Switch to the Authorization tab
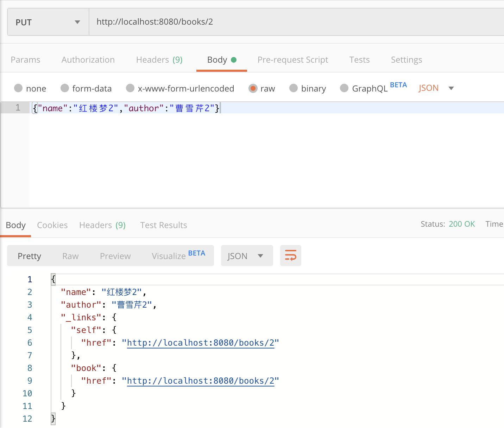The height and width of the screenshot is (428, 504). [88, 59]
